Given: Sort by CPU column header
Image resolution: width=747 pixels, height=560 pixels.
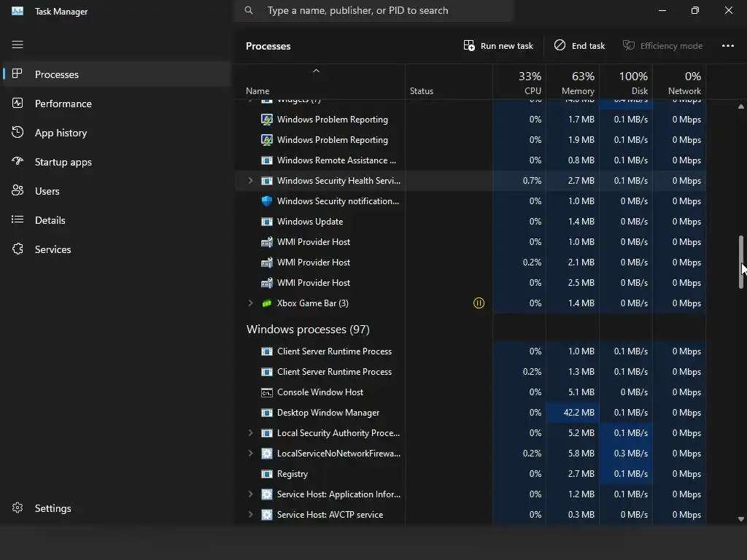Looking at the screenshot, I should [x=519, y=82].
